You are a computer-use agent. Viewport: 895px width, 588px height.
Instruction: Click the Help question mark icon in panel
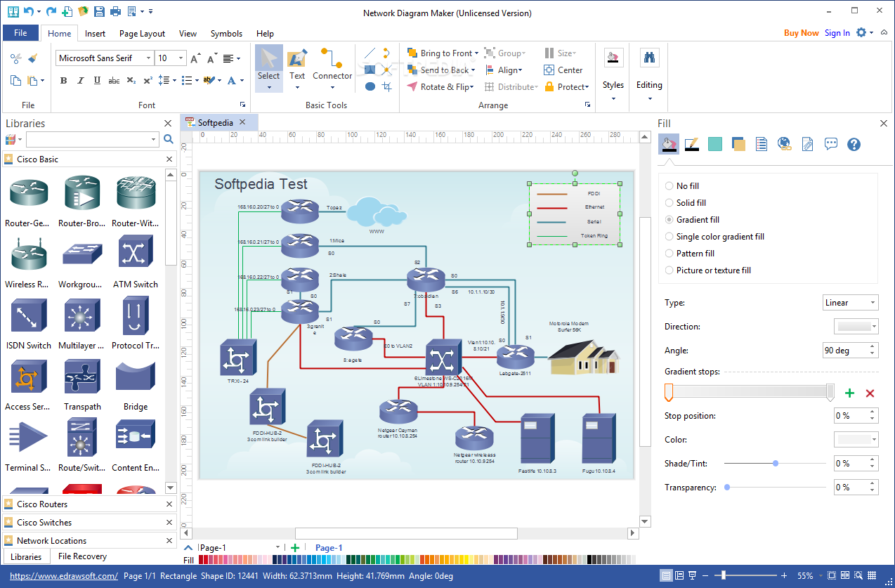[854, 144]
